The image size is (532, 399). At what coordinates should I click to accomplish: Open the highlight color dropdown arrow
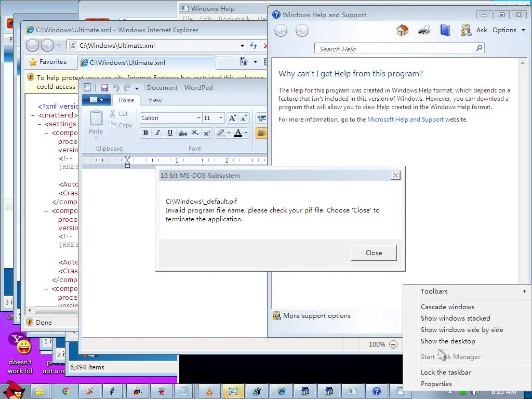[x=229, y=133]
